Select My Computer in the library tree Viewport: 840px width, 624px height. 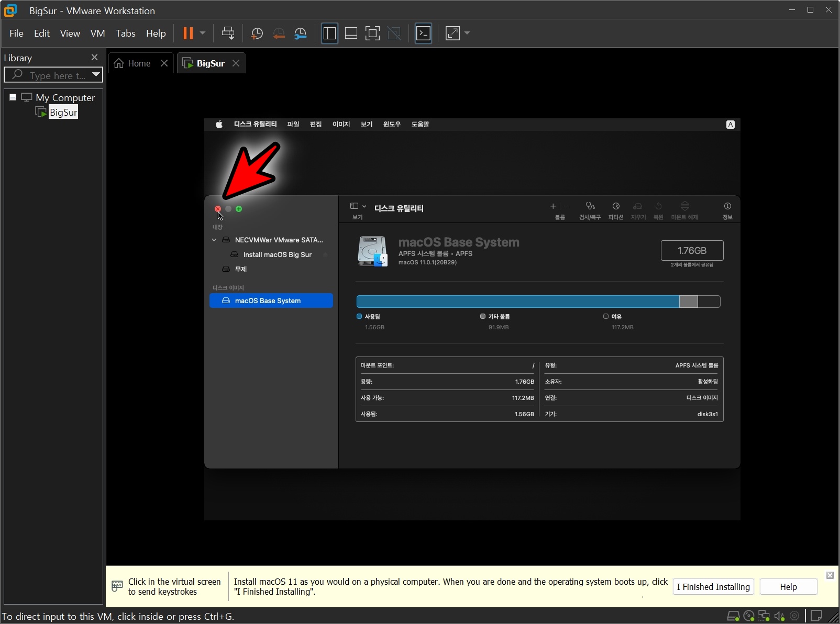click(65, 98)
